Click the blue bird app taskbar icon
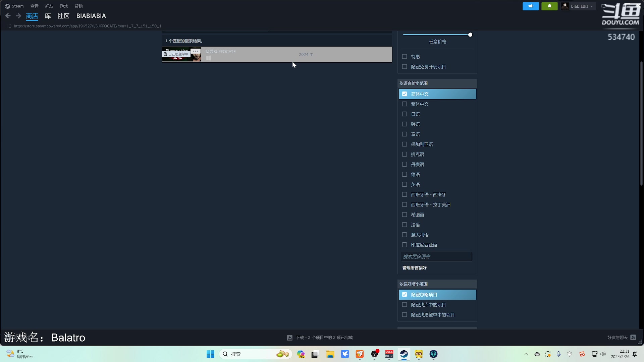Viewport: 644px width, 362px height. click(345, 354)
